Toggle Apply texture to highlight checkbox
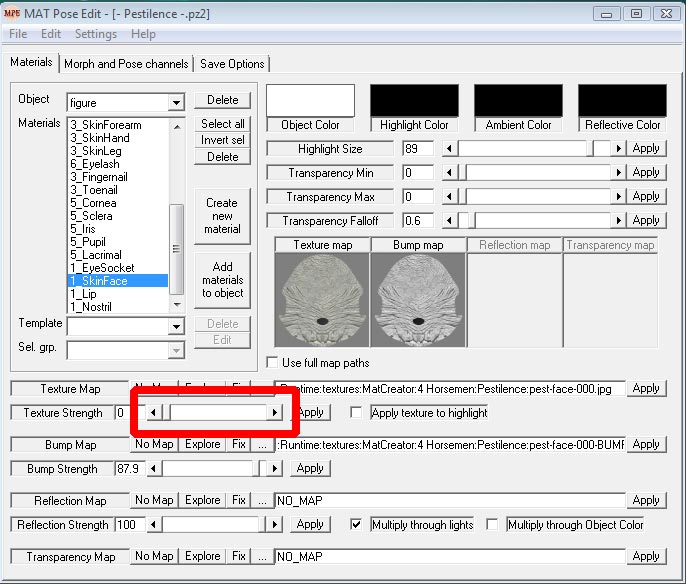 click(357, 412)
